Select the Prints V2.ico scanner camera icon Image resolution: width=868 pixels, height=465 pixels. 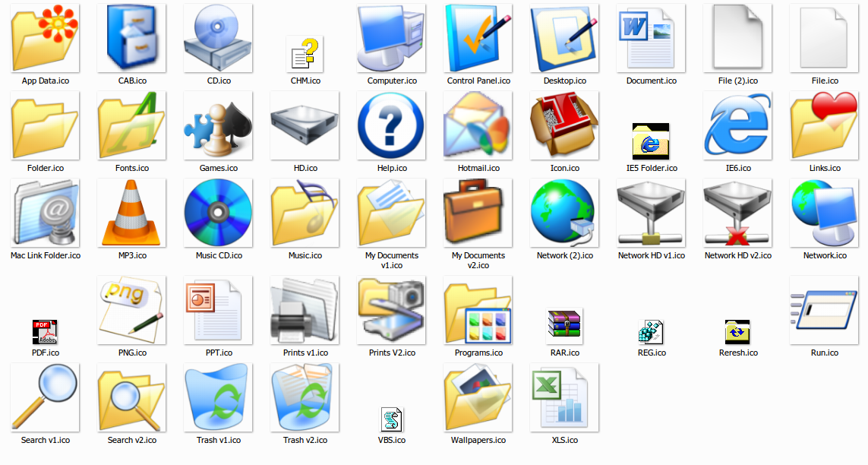tap(391, 311)
